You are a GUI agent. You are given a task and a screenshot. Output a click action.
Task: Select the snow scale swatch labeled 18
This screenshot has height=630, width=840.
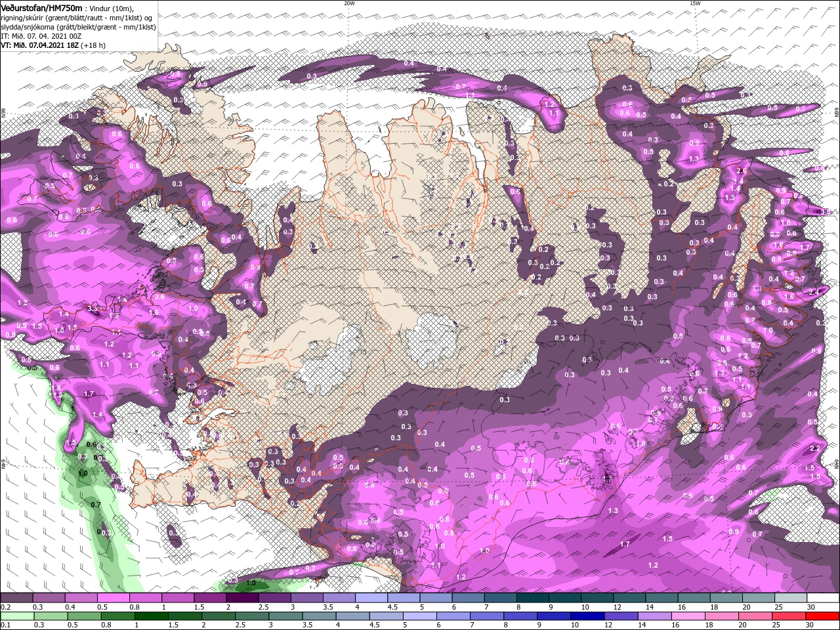[726, 598]
